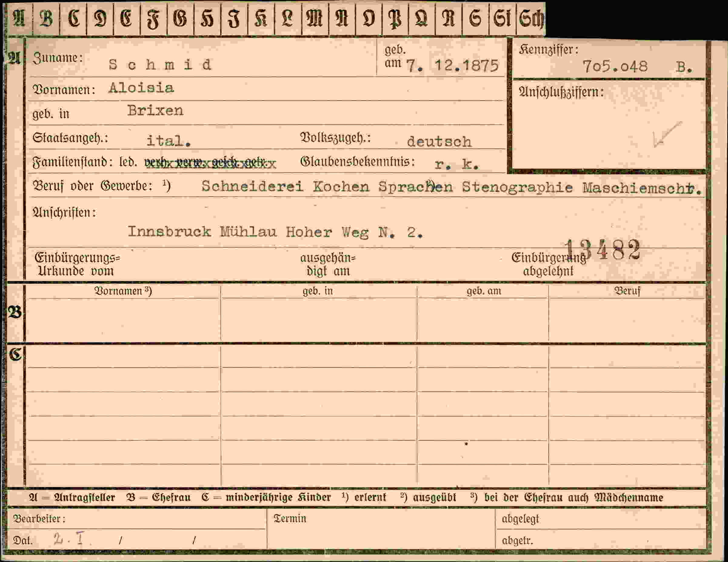Click the "Anschlußziffern:" label

pos(561,92)
